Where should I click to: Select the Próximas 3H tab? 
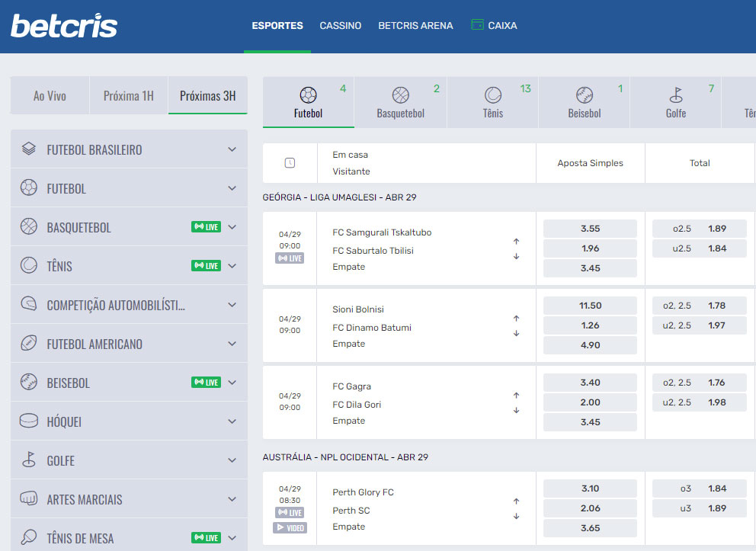coord(208,95)
